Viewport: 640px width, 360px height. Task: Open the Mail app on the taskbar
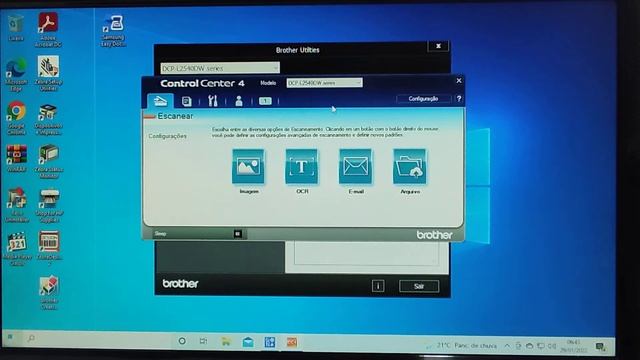click(x=248, y=342)
